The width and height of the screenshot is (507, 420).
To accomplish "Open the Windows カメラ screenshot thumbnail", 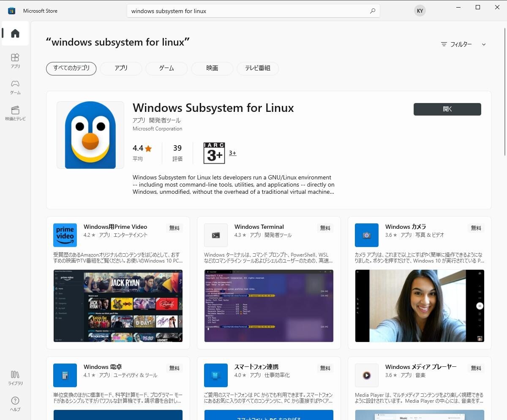I will point(420,306).
